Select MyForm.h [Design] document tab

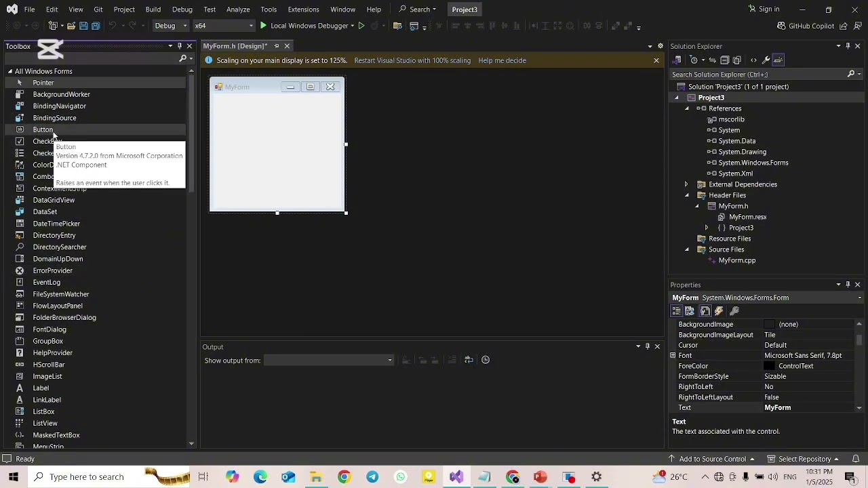coord(235,46)
